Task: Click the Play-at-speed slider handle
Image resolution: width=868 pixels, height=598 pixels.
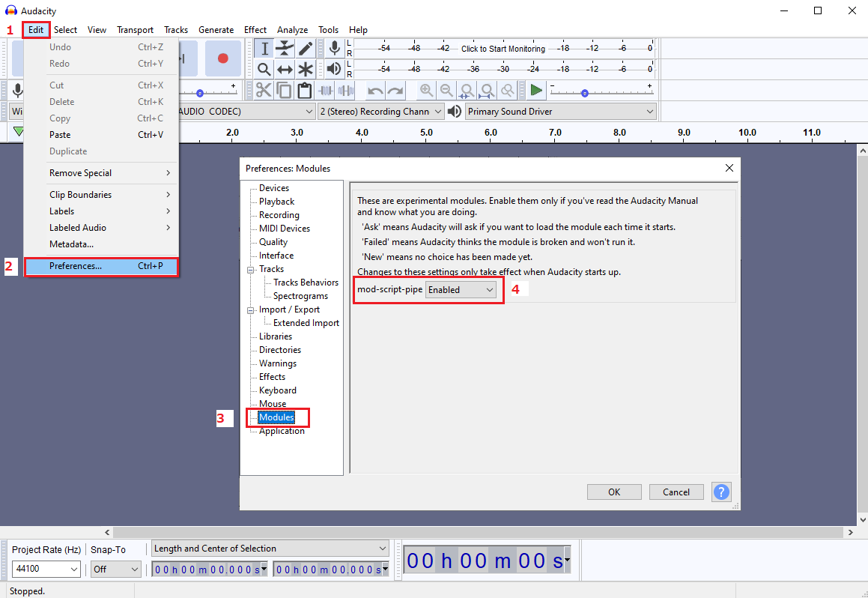Action: pyautogui.click(x=585, y=93)
